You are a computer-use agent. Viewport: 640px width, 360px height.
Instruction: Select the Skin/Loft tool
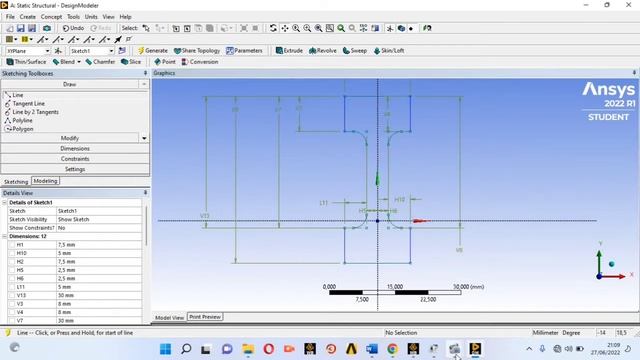(389, 51)
